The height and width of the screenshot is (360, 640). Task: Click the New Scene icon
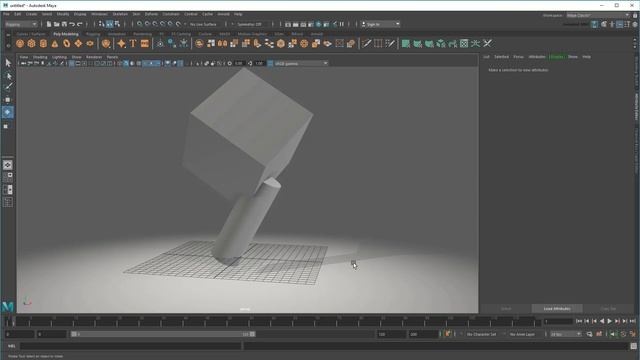49,24
